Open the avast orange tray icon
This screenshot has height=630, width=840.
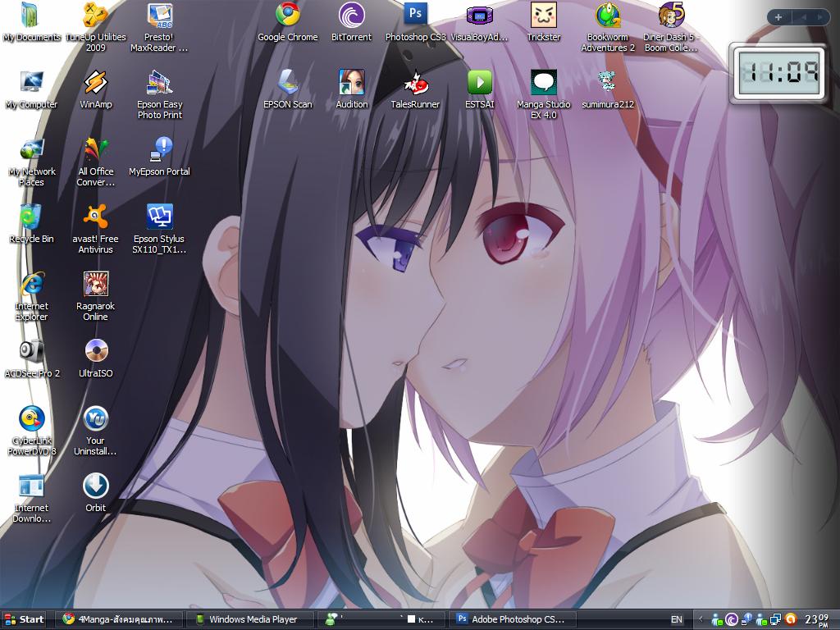791,619
